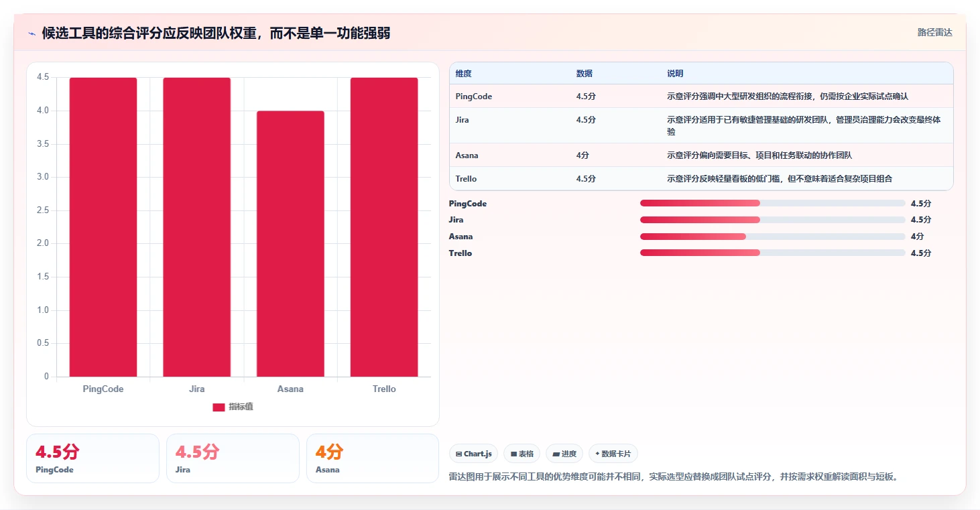Viewport: 980px width, 510px height.
Task: Click the 维度 table column header
Action: coord(463,74)
